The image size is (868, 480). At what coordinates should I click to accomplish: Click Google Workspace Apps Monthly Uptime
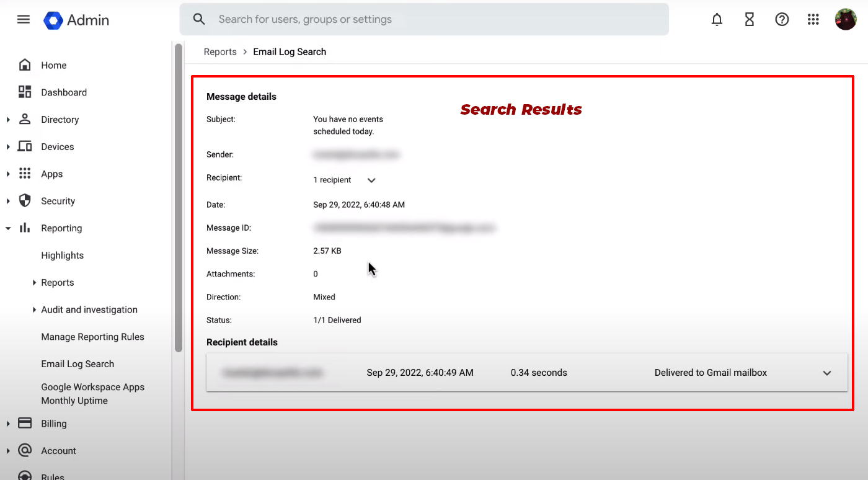point(92,393)
